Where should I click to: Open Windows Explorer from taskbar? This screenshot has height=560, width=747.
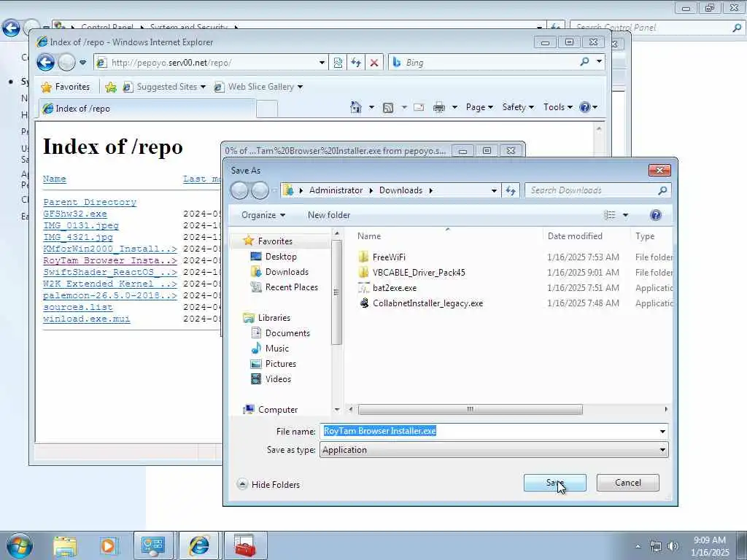(65, 545)
